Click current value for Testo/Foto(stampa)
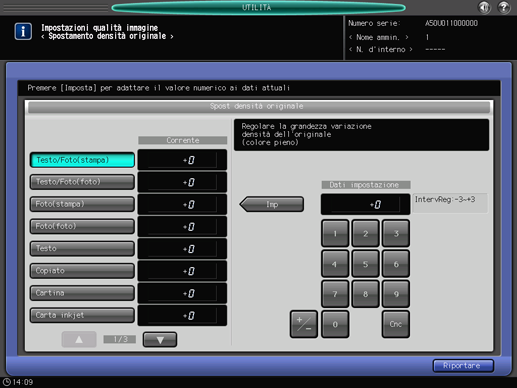 (182, 160)
